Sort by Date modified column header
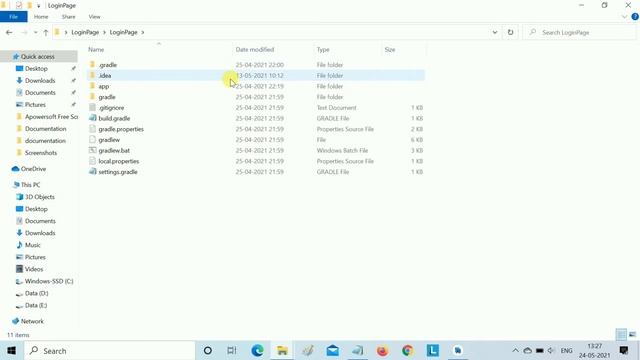640x360 pixels. (255, 49)
